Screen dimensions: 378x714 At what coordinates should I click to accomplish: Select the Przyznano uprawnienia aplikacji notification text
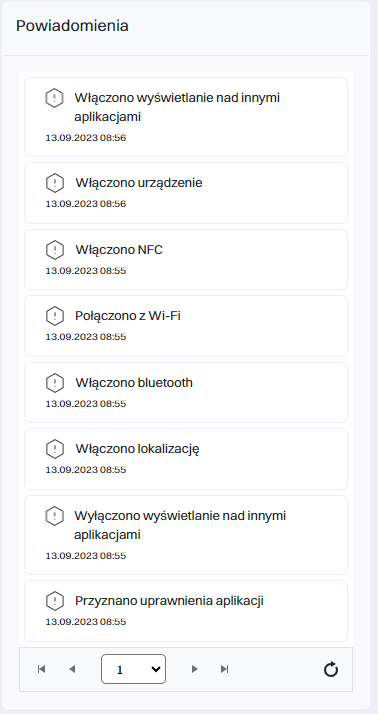(169, 601)
